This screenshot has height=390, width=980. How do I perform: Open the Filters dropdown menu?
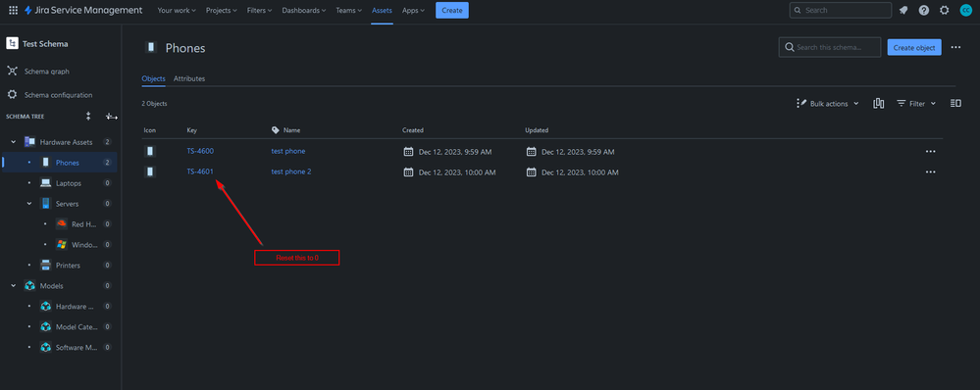click(259, 10)
